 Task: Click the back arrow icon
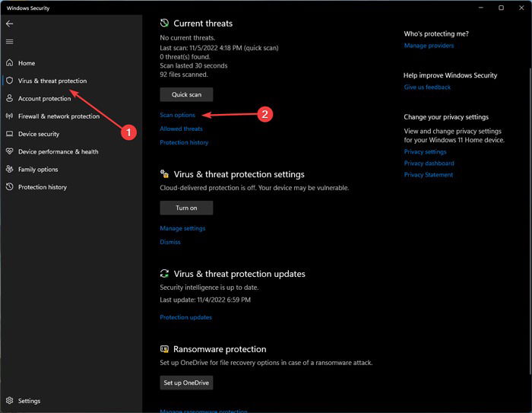click(x=9, y=24)
